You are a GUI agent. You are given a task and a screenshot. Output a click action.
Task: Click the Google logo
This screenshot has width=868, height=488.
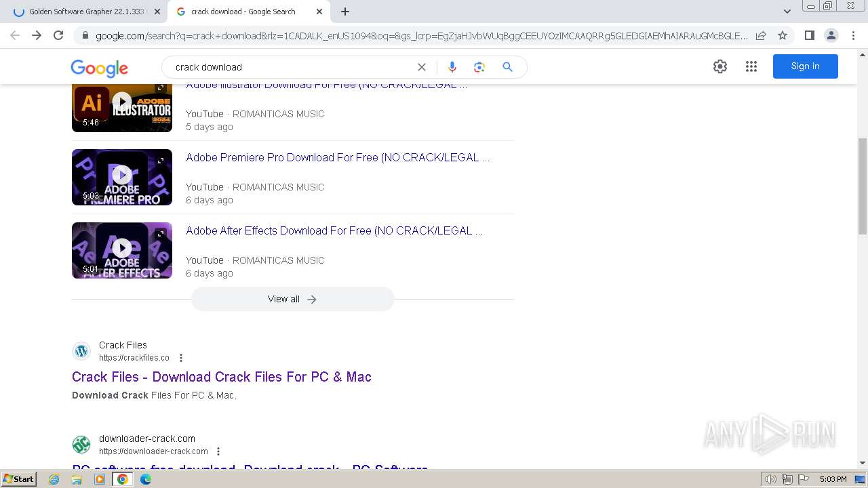point(99,68)
